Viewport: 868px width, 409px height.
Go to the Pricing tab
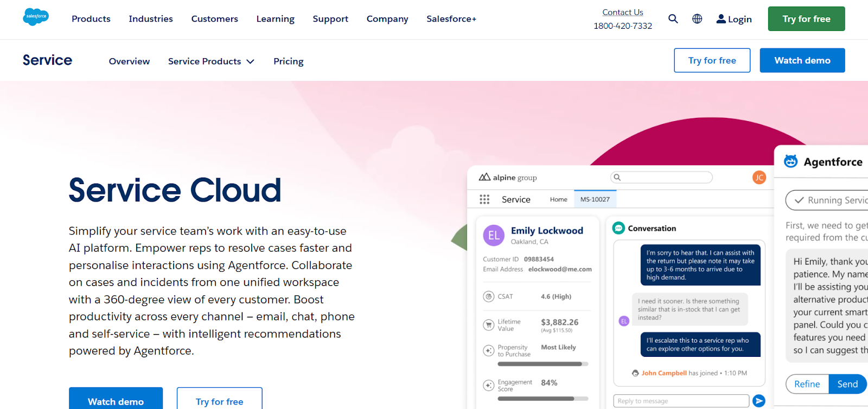point(289,61)
